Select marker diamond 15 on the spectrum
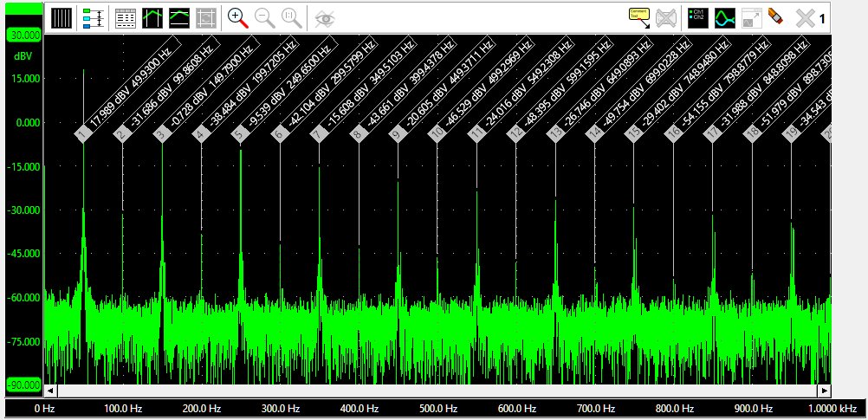Screen dimensions: 868x420 (633, 134)
